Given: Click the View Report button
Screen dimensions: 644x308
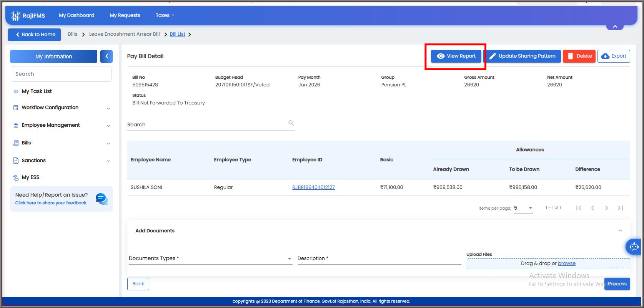Looking at the screenshot, I should (456, 56).
